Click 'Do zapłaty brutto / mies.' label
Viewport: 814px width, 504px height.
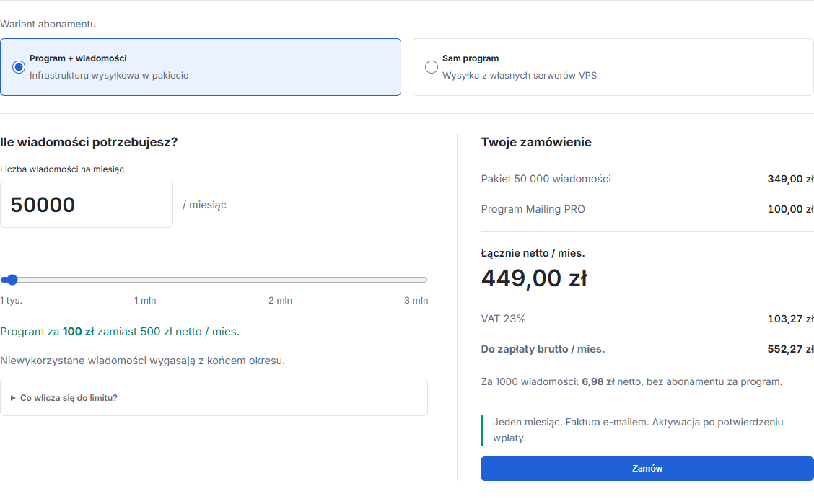543,349
